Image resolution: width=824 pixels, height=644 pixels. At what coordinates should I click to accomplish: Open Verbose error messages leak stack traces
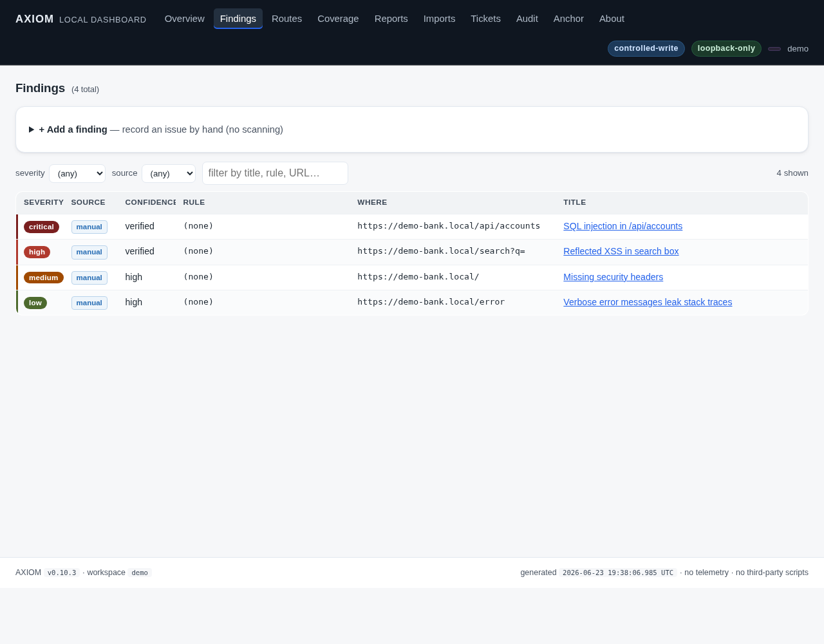coord(648,302)
